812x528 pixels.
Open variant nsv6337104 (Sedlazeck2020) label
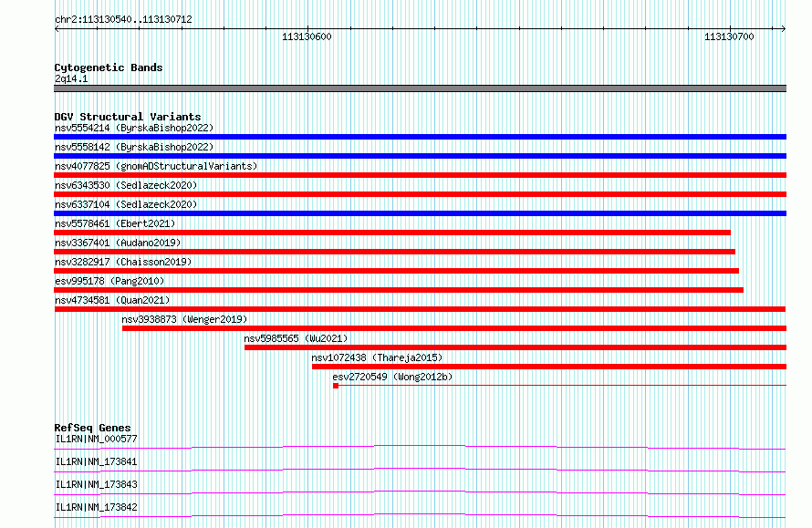(126, 204)
